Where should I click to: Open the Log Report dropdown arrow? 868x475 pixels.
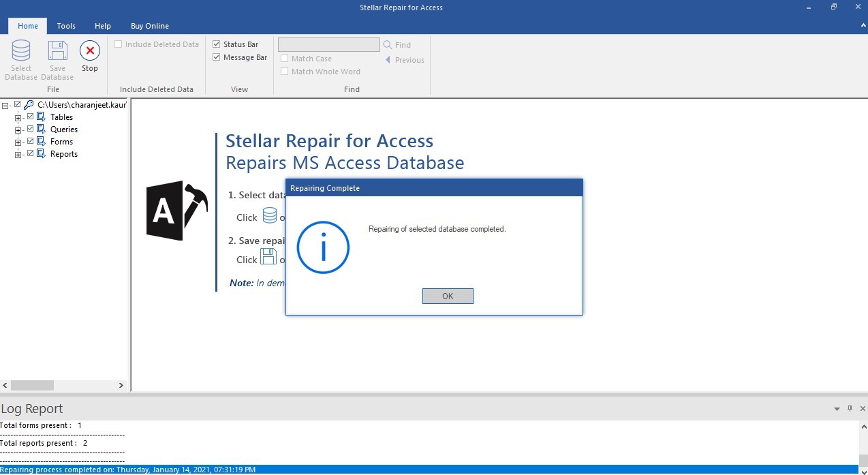click(837, 409)
